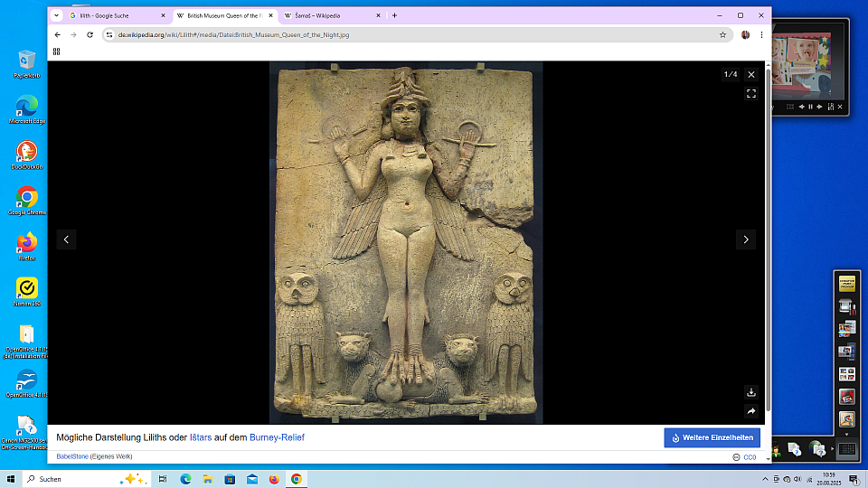Show hidden tray icons chevron

pyautogui.click(x=765, y=479)
